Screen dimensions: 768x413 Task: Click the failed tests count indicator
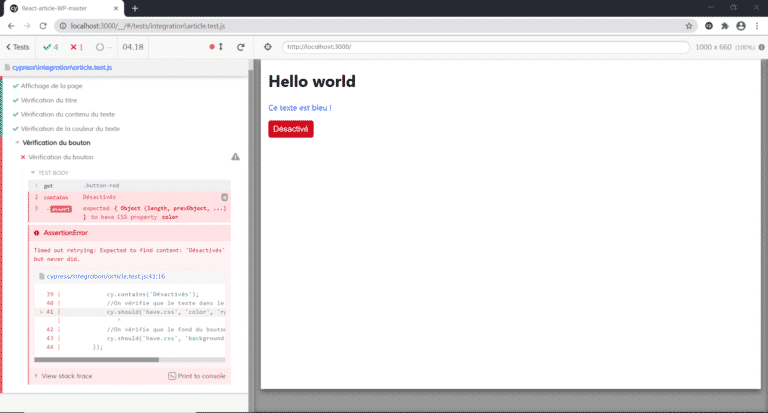tap(76, 47)
